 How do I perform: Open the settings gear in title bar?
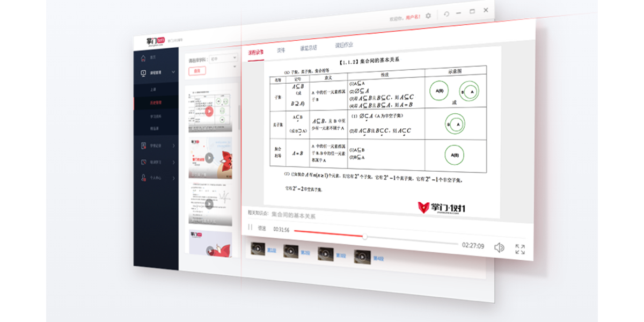[428, 16]
